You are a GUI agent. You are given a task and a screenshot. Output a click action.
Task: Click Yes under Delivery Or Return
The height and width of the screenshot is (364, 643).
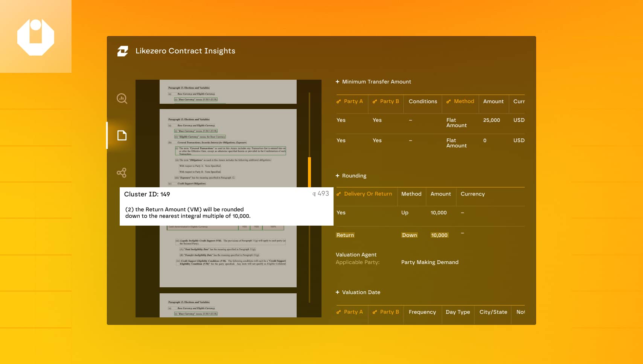tap(341, 213)
